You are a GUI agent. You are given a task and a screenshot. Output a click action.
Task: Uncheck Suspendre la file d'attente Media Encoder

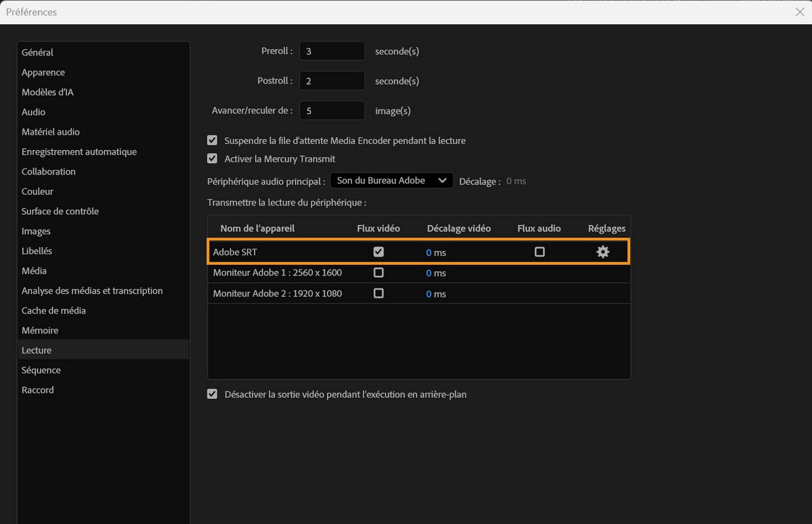[x=212, y=140]
